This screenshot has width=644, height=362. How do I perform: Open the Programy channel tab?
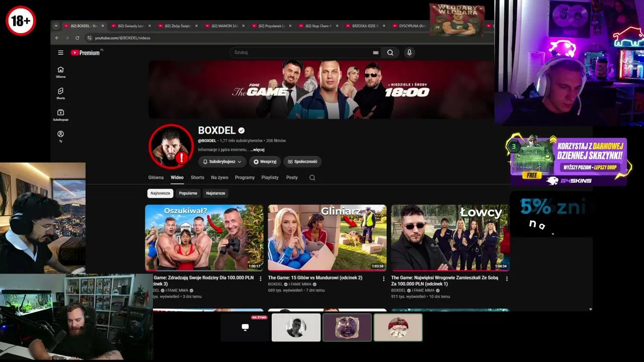(x=245, y=177)
